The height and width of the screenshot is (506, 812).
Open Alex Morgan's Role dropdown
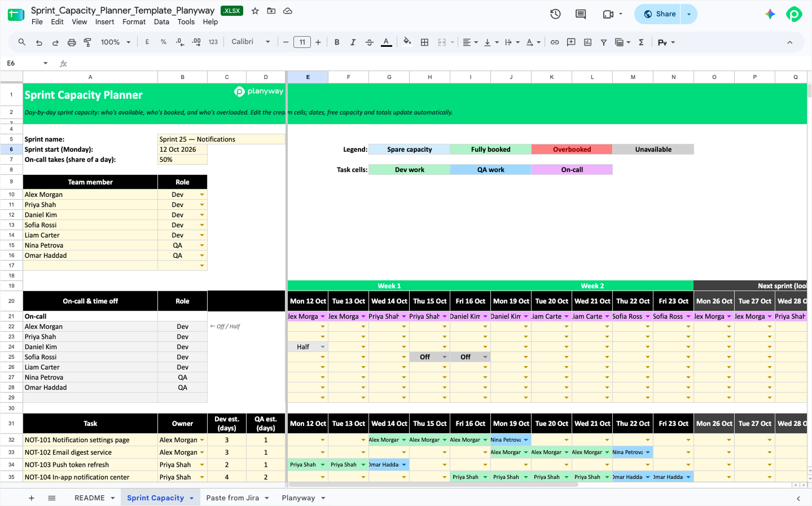[202, 195]
